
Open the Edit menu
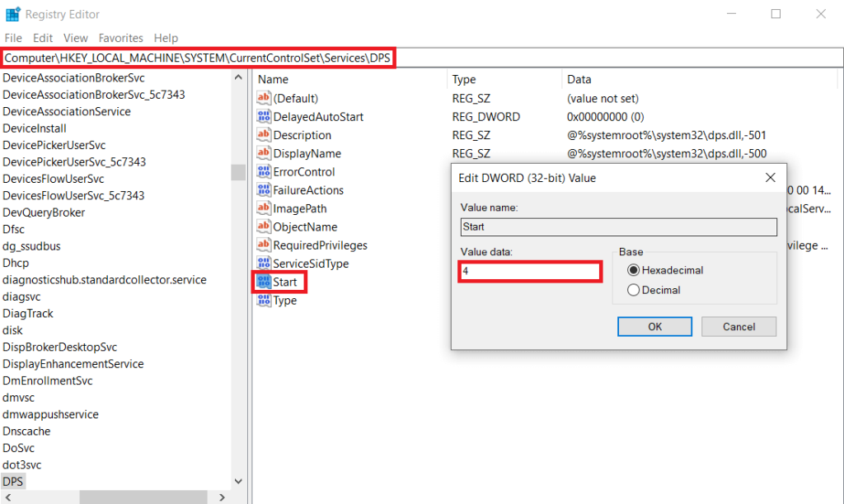(x=43, y=38)
